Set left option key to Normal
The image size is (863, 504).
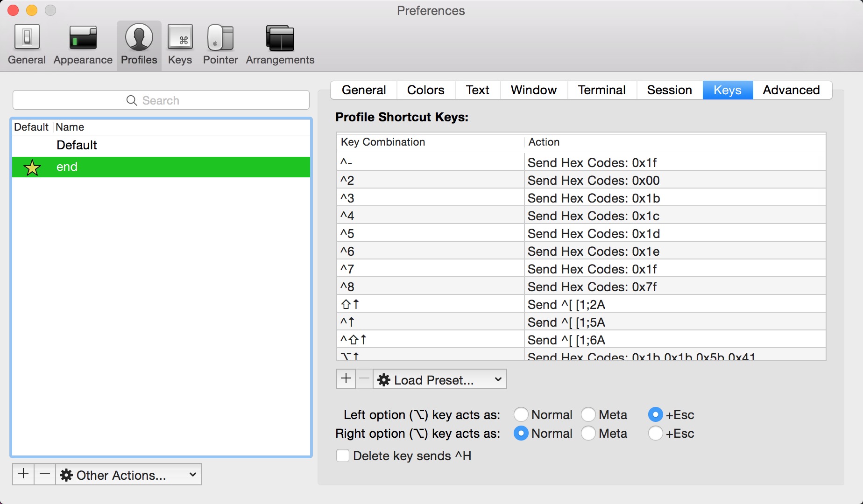pos(521,414)
